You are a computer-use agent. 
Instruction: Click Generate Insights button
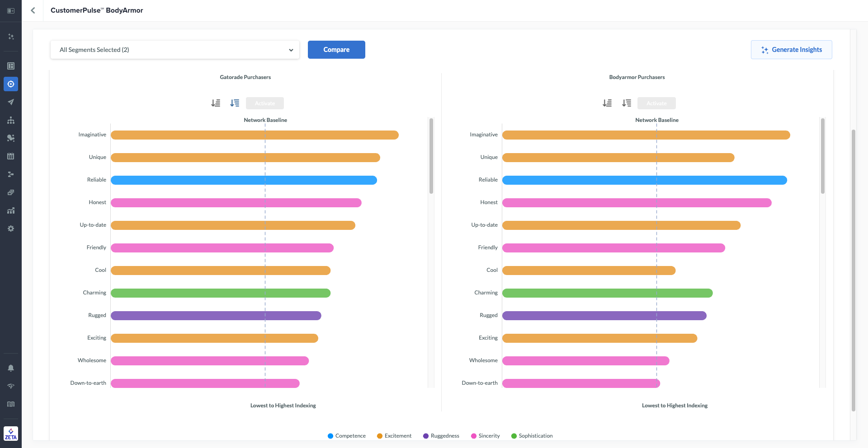792,50
